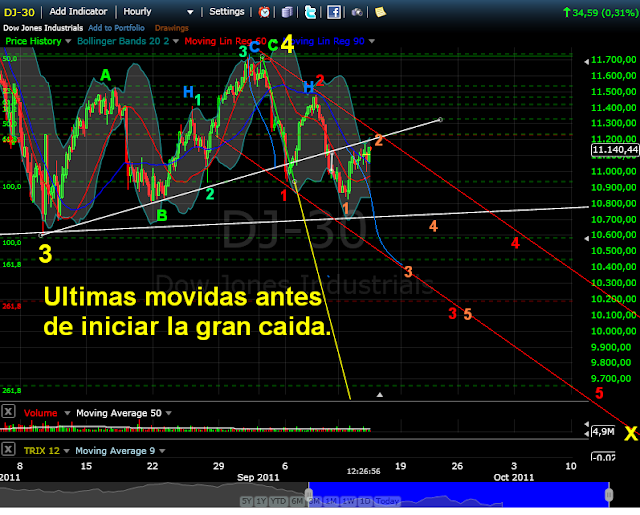640x515 pixels.
Task: Expand the Volume indicator dropdown
Action: [67, 413]
